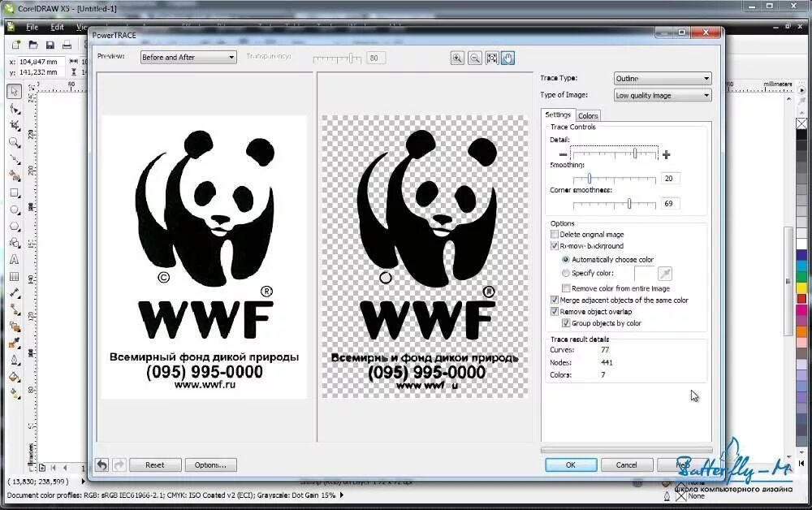
Task: Click the Open folder icon
Action: point(33,45)
